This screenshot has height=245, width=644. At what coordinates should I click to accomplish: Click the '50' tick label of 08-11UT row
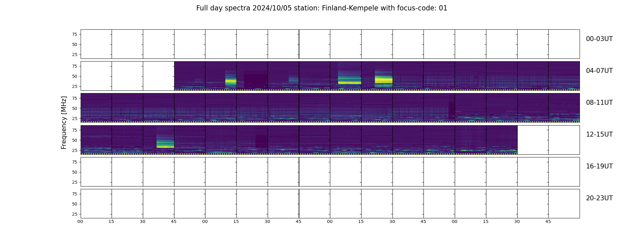click(x=75, y=108)
